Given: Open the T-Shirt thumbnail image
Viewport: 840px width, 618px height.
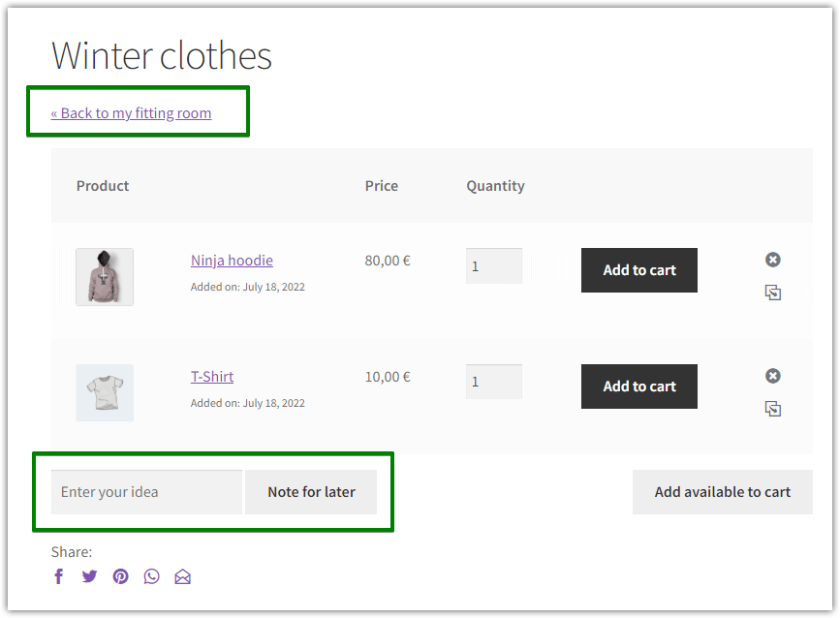Looking at the screenshot, I should tap(105, 392).
